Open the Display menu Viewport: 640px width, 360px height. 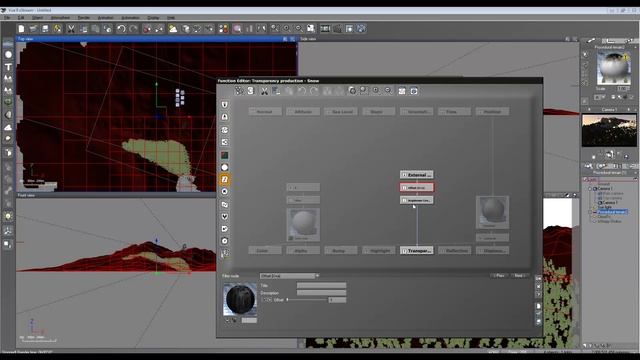point(153,18)
